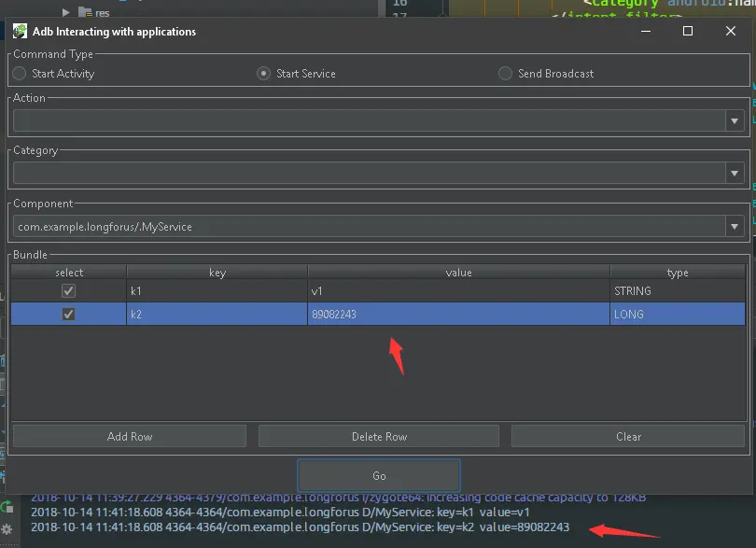Click the dialog's title bar app icon

click(x=20, y=32)
